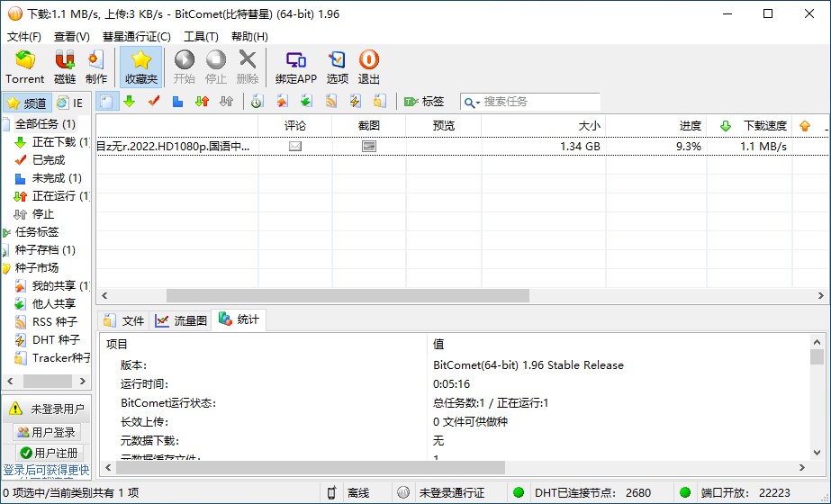Select 任务标签 in sidebar tree

[37, 232]
